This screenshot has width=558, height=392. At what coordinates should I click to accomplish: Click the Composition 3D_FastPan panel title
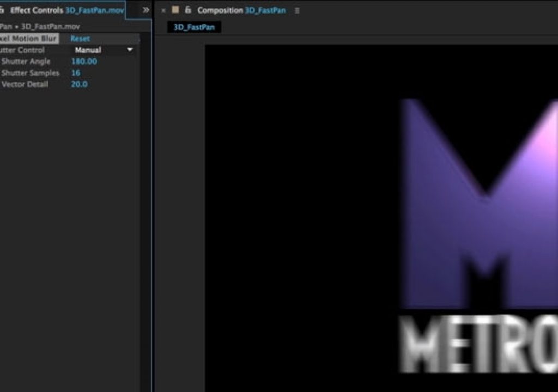[241, 10]
